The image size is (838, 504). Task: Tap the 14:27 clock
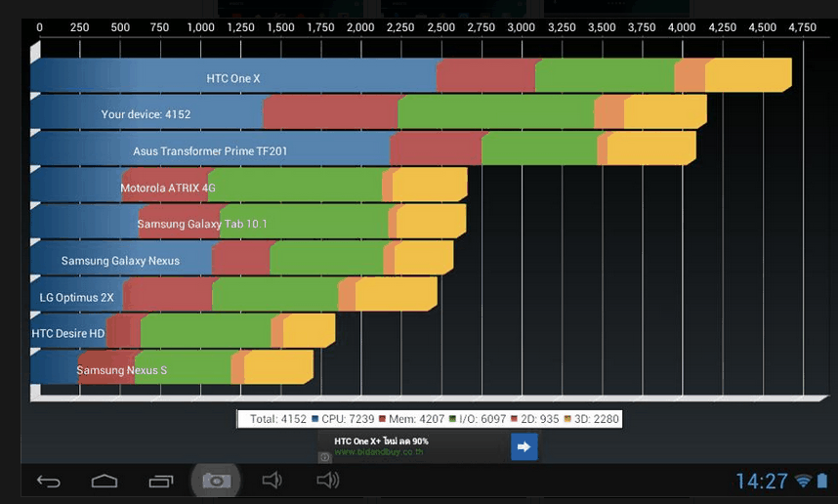point(761,482)
